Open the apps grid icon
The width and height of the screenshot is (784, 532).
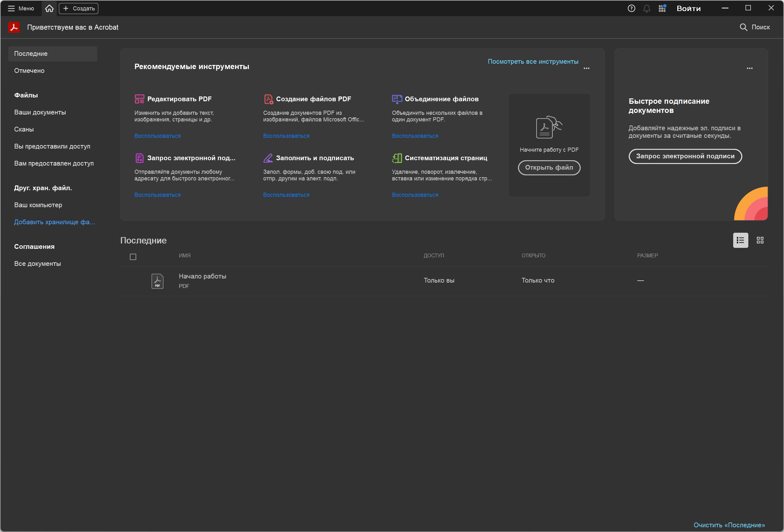coord(662,9)
